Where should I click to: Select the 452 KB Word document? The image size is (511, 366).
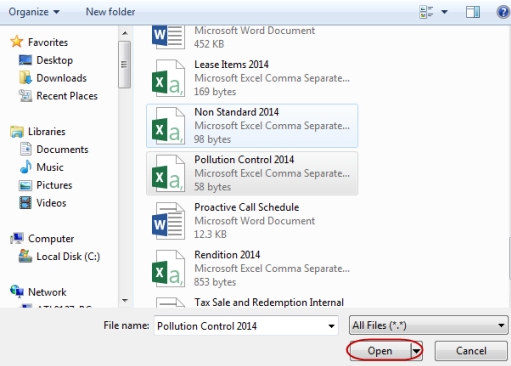coord(252,37)
